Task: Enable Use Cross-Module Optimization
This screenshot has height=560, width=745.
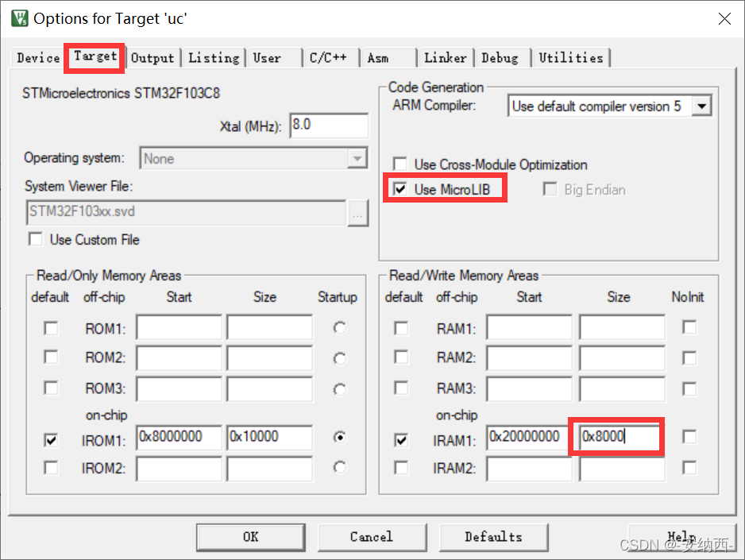Action: [x=400, y=164]
